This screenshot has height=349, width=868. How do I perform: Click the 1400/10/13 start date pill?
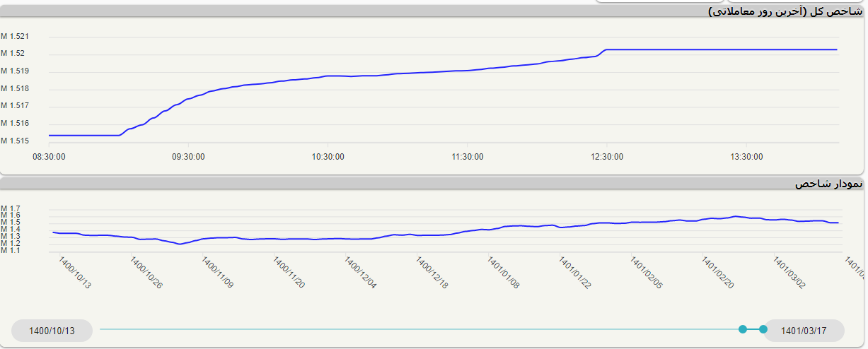pyautogui.click(x=52, y=331)
